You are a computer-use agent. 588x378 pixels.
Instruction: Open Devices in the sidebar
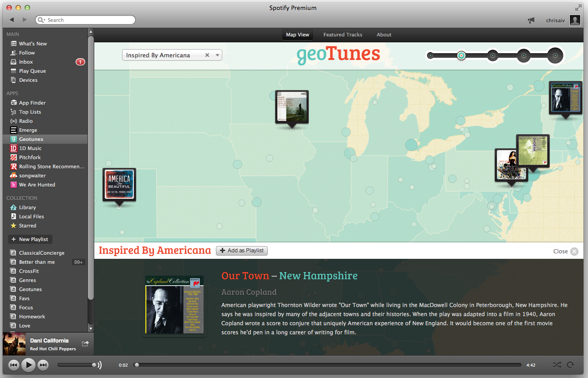28,80
